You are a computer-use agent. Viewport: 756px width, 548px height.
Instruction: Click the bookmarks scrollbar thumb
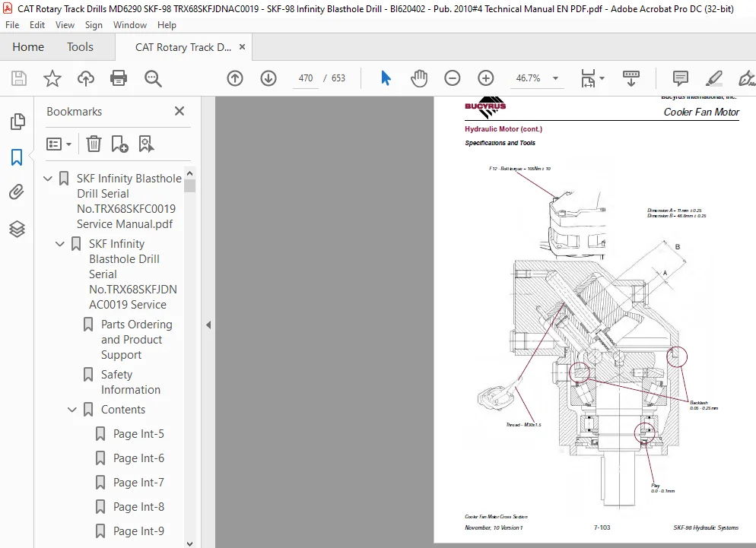(x=190, y=185)
